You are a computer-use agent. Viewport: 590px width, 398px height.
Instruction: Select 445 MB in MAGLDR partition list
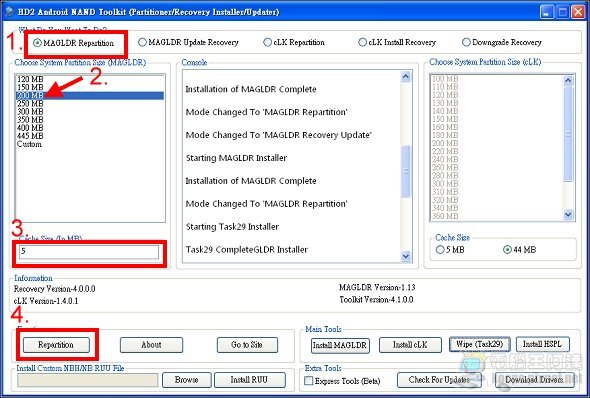pyautogui.click(x=90, y=136)
